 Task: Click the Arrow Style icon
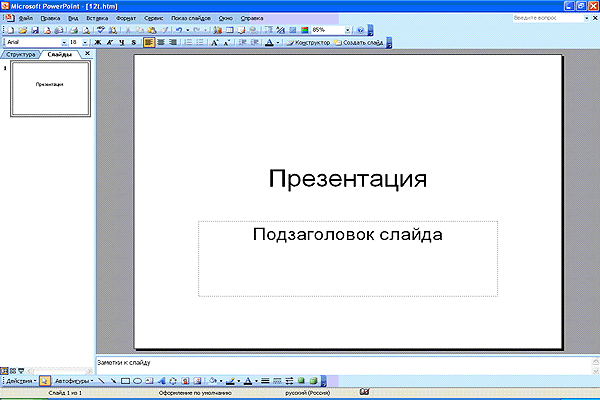[289, 381]
